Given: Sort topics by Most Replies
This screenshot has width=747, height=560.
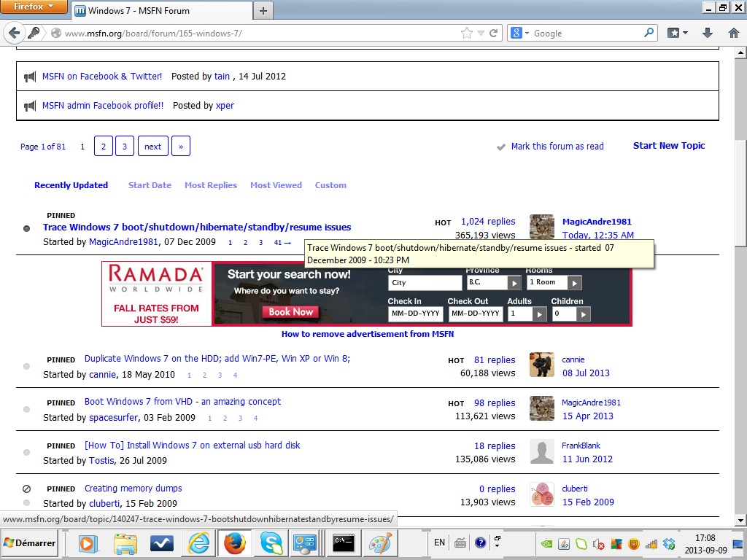Looking at the screenshot, I should [211, 185].
